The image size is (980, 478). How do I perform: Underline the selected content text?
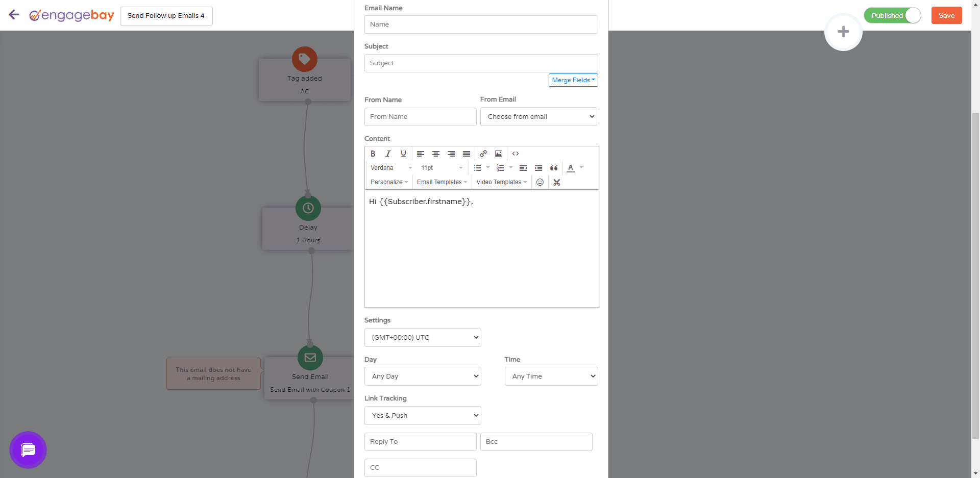(404, 154)
